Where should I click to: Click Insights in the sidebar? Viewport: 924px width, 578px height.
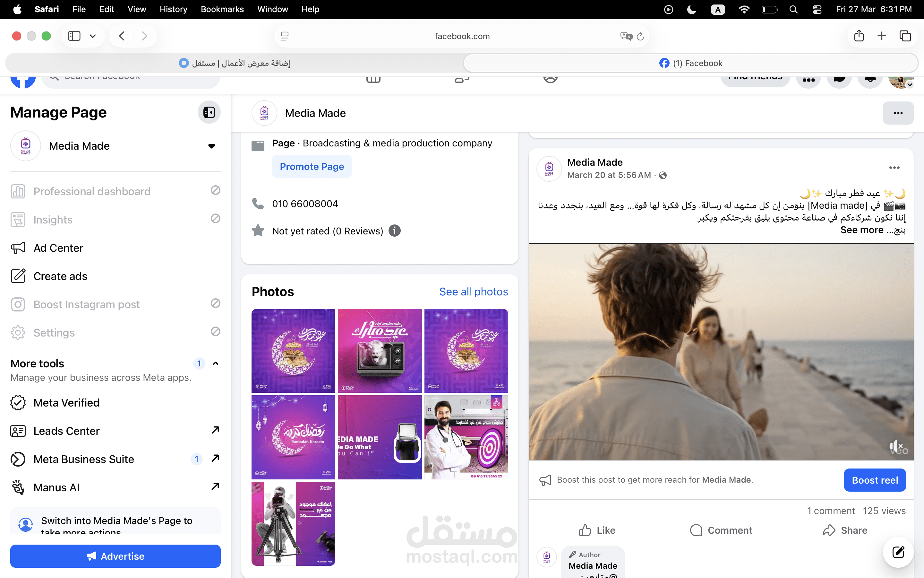pos(115,220)
